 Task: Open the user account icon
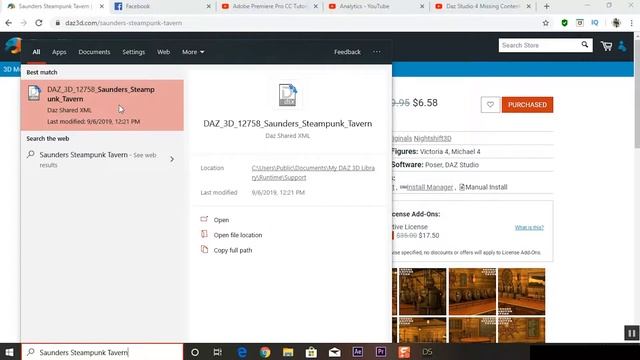click(x=622, y=46)
